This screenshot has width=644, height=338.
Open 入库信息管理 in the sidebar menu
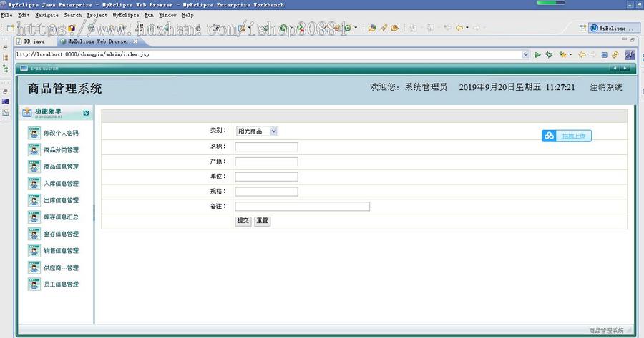click(x=54, y=184)
